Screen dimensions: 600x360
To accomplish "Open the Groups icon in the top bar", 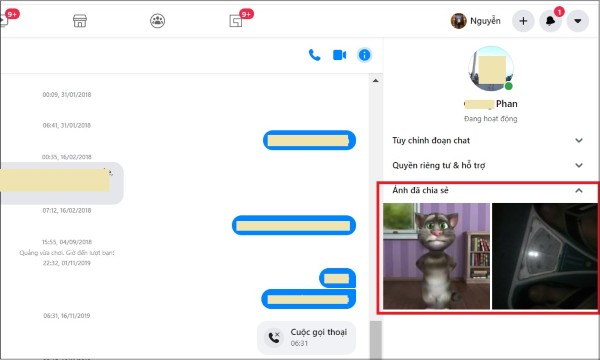I will tap(157, 21).
